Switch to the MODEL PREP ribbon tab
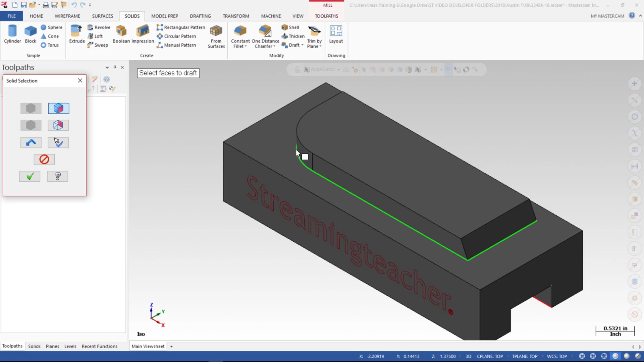Image resolution: width=644 pixels, height=362 pixels. (165, 16)
